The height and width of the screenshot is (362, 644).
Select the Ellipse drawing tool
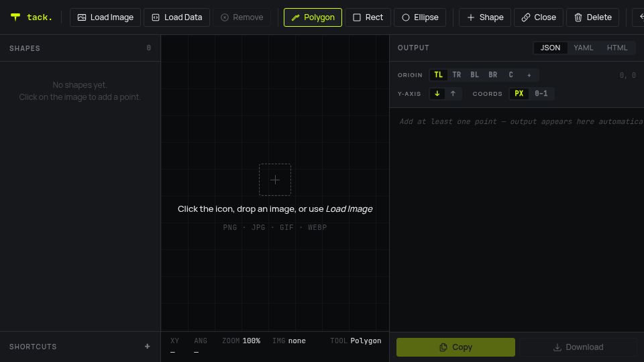420,17
